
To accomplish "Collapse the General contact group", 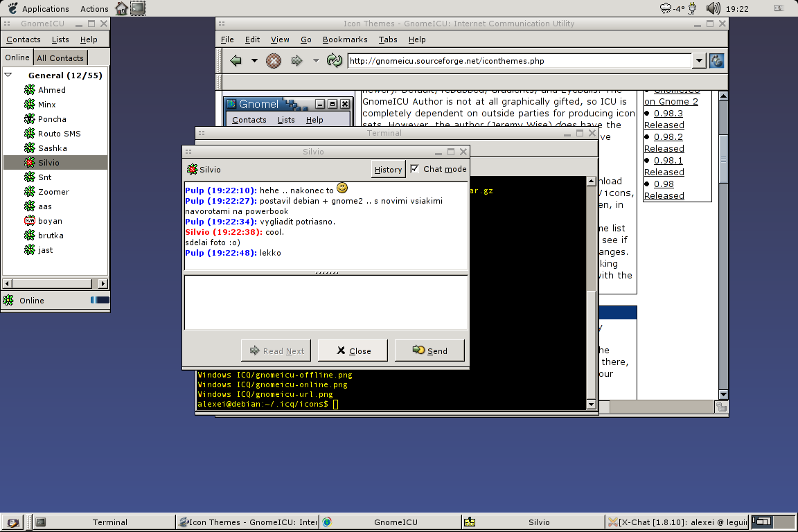I will [x=8, y=75].
